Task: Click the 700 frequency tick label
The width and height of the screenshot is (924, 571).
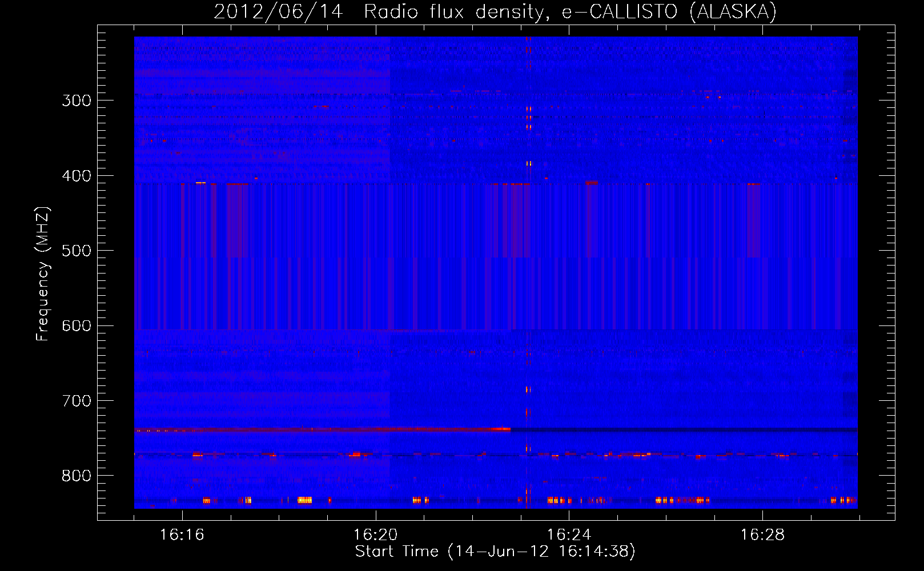Action: (77, 401)
